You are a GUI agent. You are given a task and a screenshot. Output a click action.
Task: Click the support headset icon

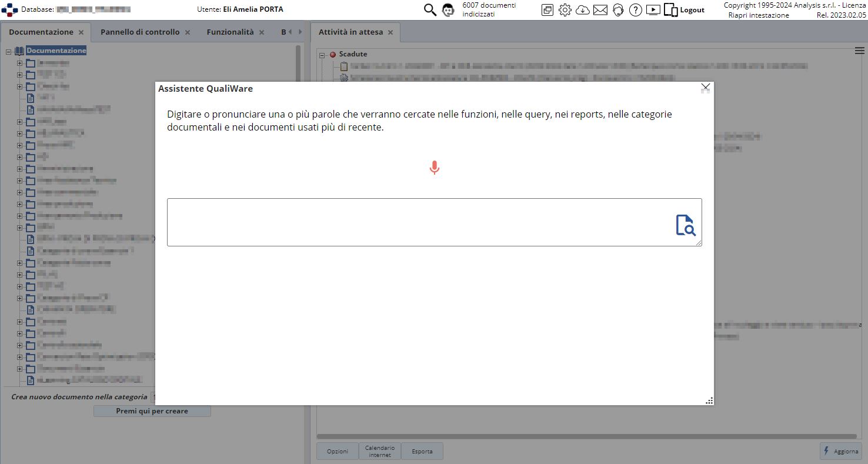617,10
